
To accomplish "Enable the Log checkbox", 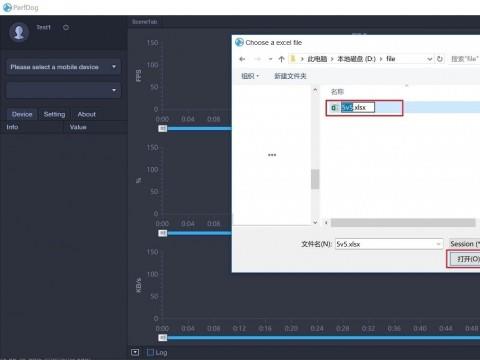I will pos(151,352).
